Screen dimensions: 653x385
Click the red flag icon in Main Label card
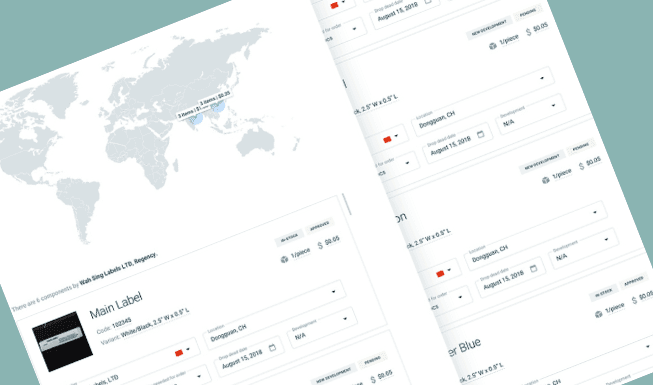click(179, 353)
